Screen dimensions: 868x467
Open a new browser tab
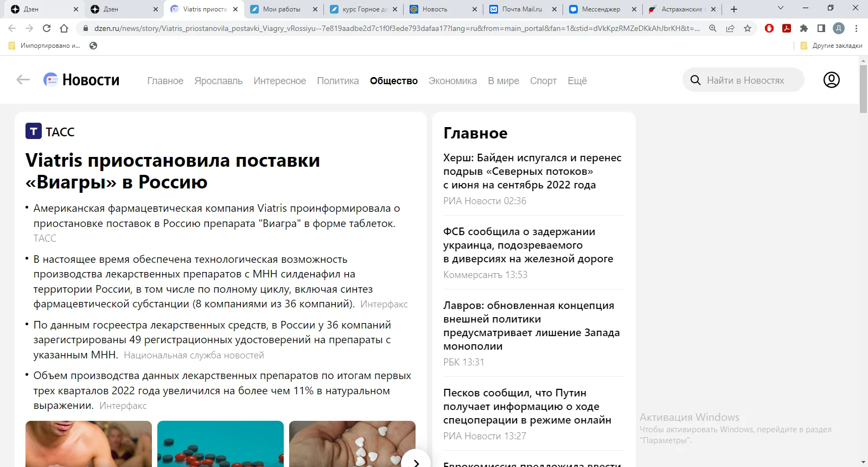click(x=734, y=9)
